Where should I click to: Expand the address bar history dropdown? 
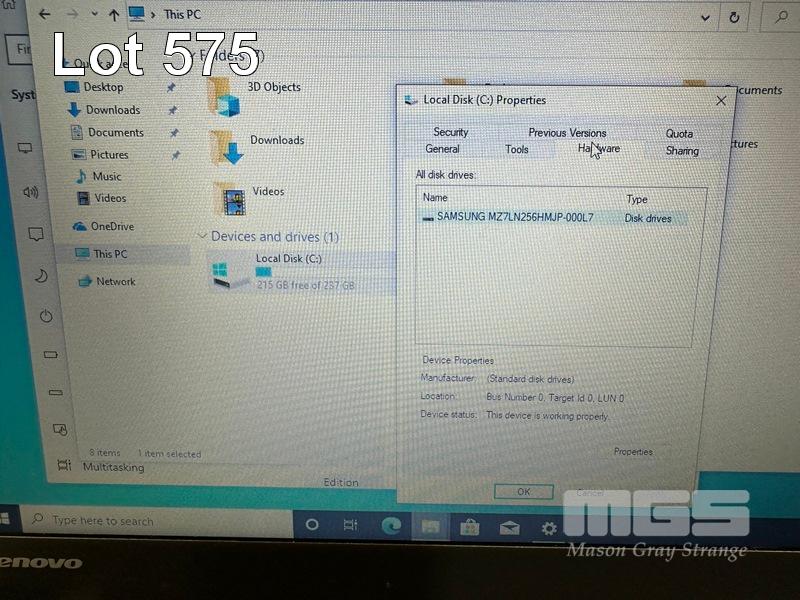click(707, 17)
